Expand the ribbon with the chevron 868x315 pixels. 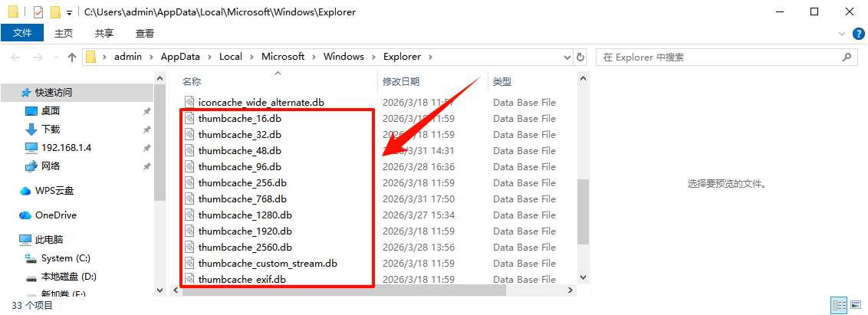point(842,34)
